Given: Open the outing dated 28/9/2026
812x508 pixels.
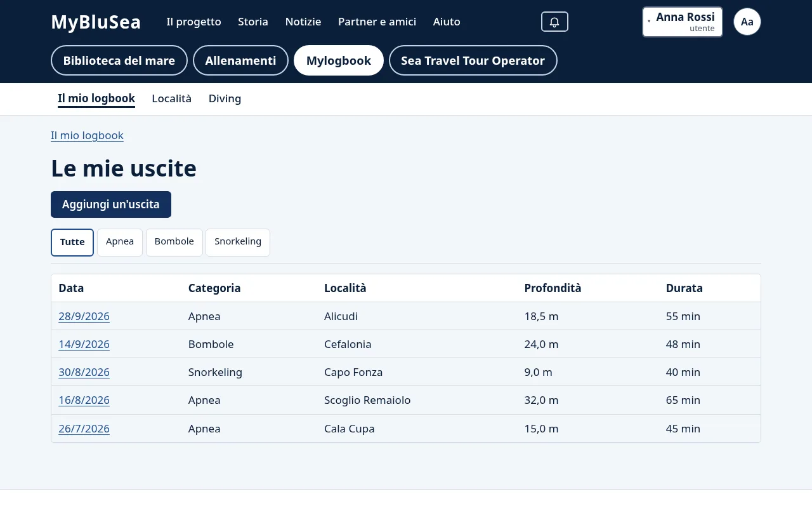Looking at the screenshot, I should pyautogui.click(x=84, y=316).
